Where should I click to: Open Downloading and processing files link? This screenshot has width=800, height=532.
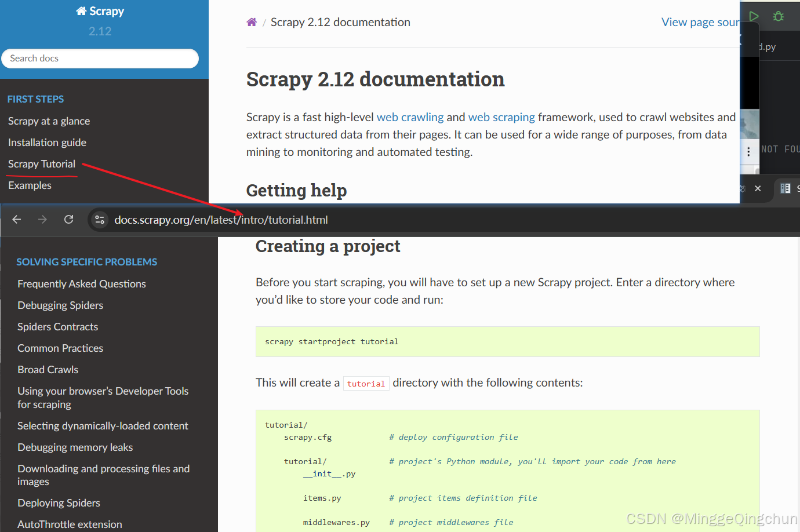click(x=104, y=475)
